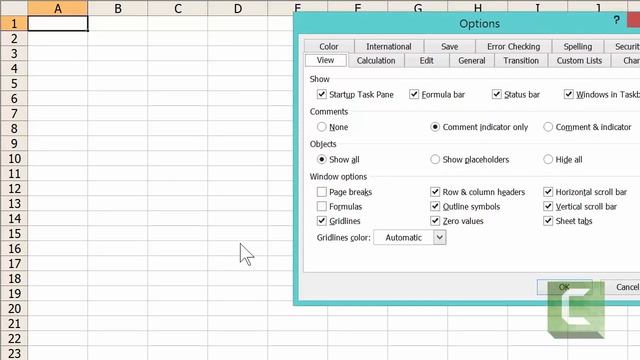Select row 22 header
The height and width of the screenshot is (360, 640).
tap(14, 339)
